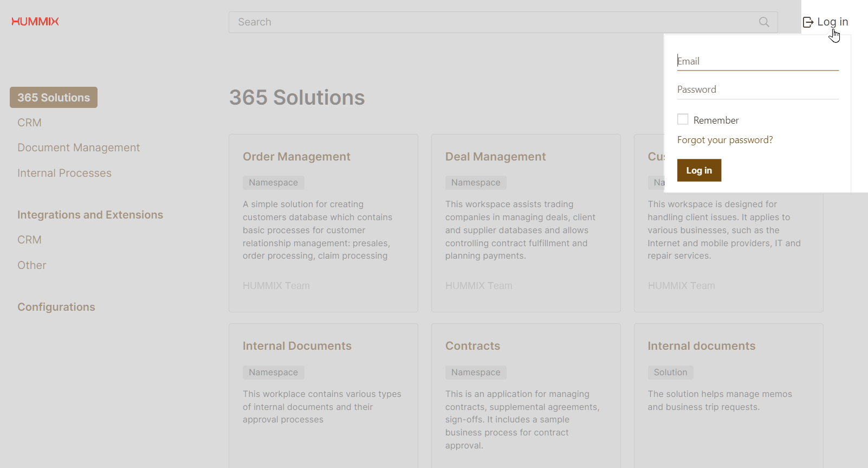Open the Configurations section
The width and height of the screenshot is (868, 468).
(56, 307)
